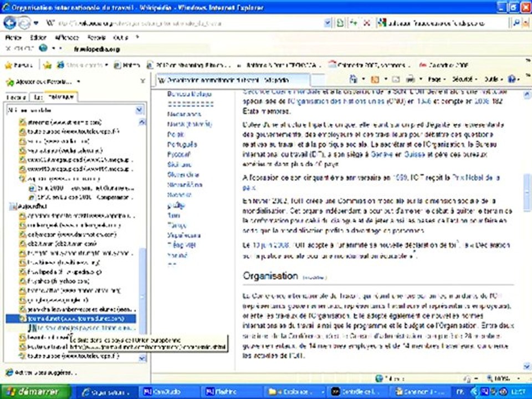
Task: Switch to the Flux tab in panel
Action: pos(37,98)
